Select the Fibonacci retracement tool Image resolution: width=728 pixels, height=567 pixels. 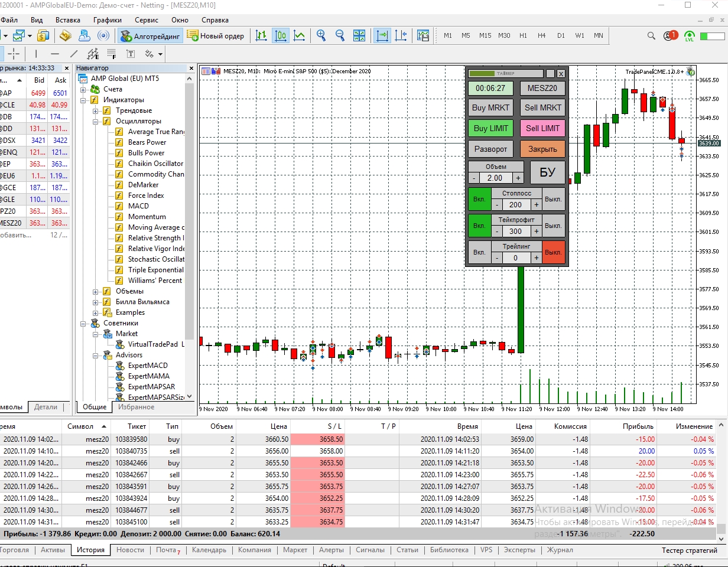pos(112,54)
